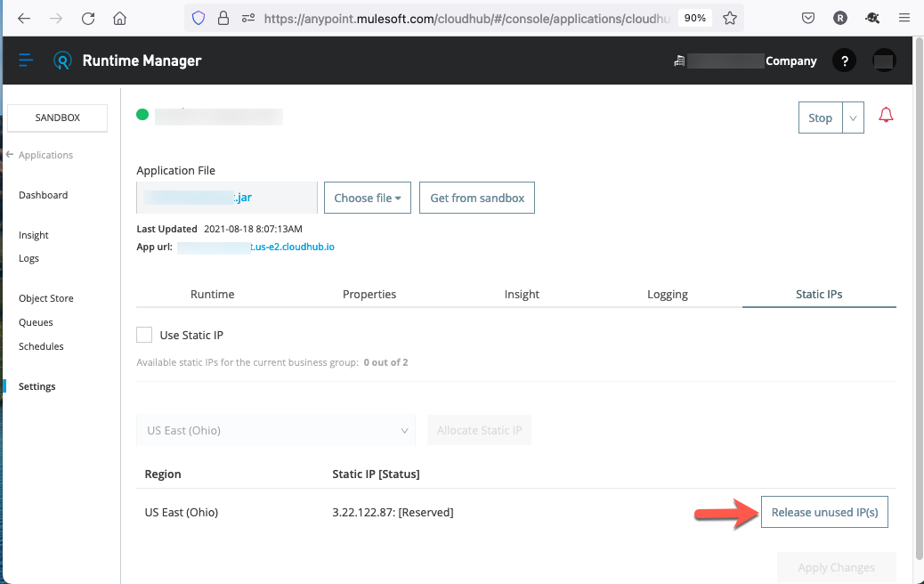The height and width of the screenshot is (584, 924).
Task: Open the Choose file dropdown
Action: pyautogui.click(x=367, y=198)
